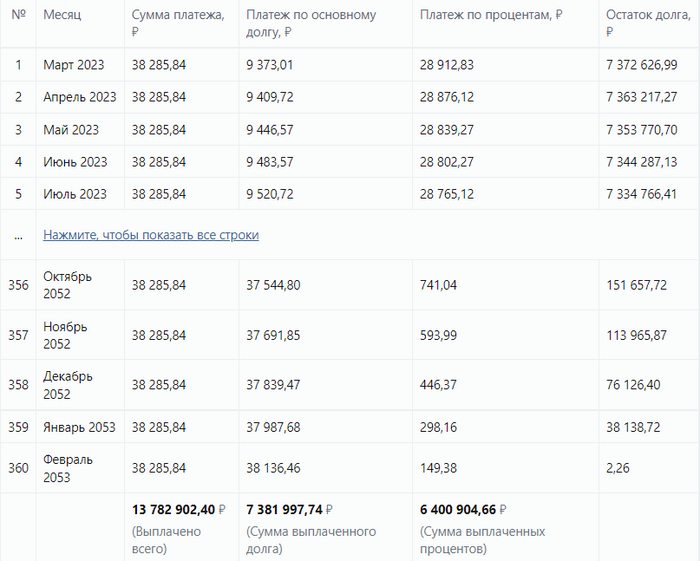The image size is (700, 561).
Task: Select the '№' column header
Action: click(18, 16)
